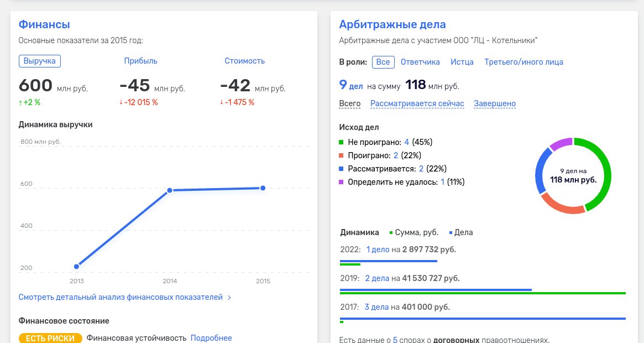Open the 2 дела link for 2019

click(377, 278)
